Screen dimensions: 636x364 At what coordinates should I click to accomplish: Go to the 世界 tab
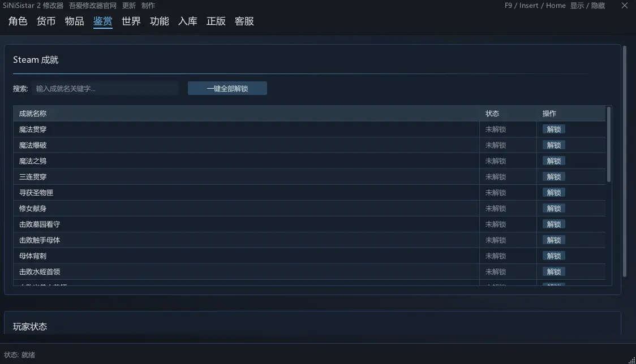click(x=131, y=21)
